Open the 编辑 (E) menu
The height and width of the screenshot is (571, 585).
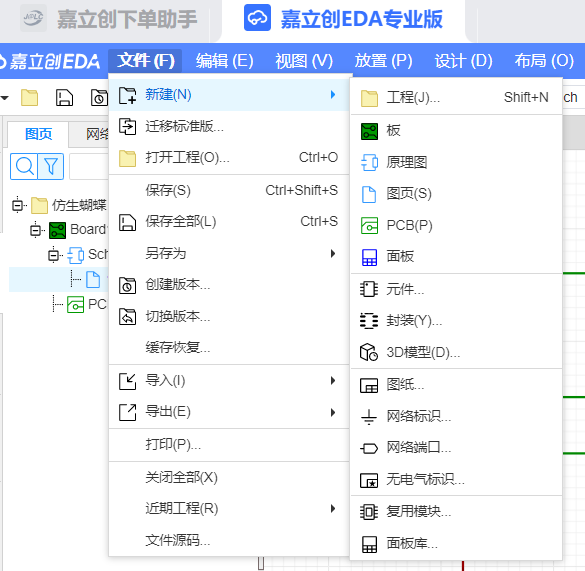click(225, 61)
